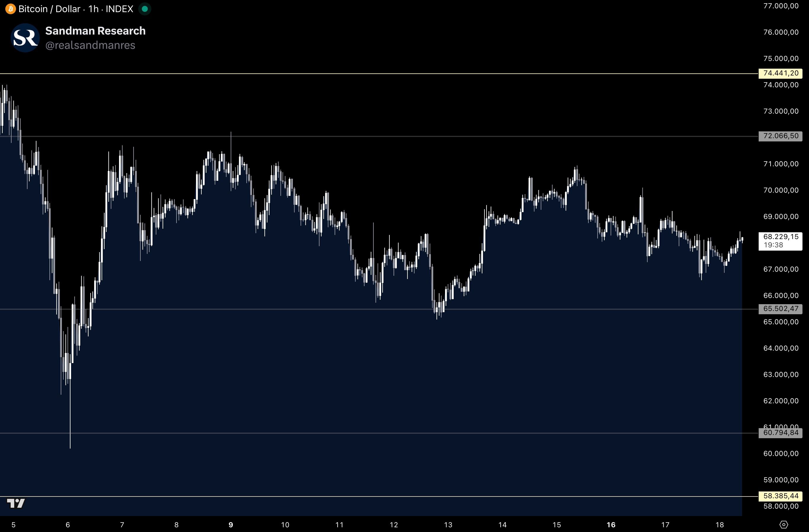Select the 74.441,20 yellow price label

[781, 73]
